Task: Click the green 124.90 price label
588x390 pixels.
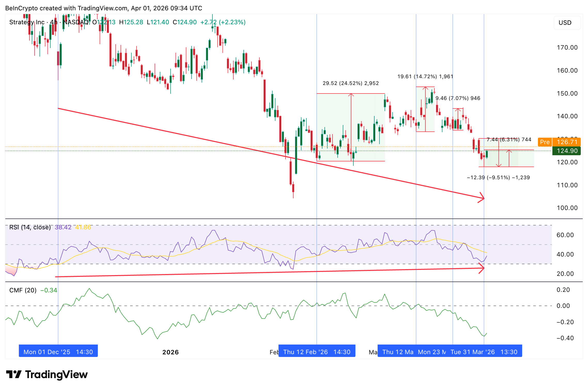Action: click(567, 151)
